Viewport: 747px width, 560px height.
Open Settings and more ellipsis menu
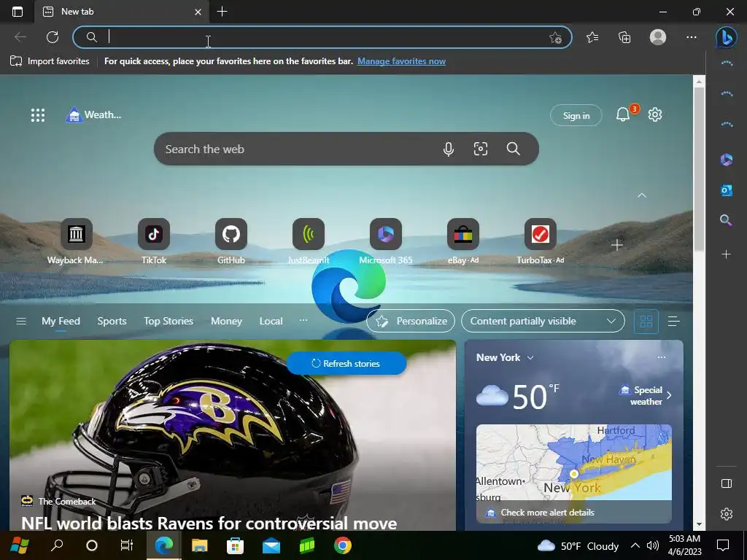coord(692,37)
